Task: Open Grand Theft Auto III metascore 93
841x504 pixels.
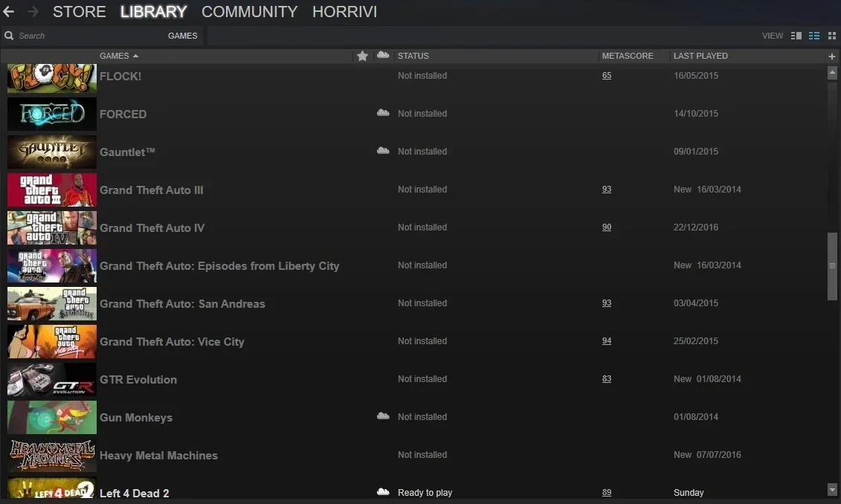Action: (607, 190)
